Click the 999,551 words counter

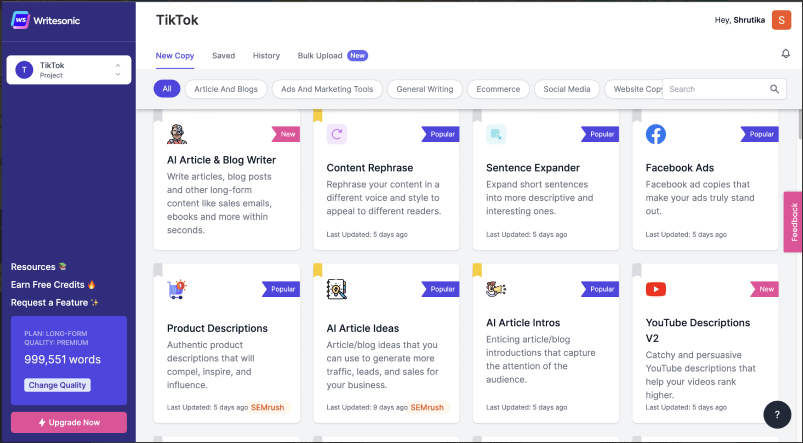click(62, 360)
